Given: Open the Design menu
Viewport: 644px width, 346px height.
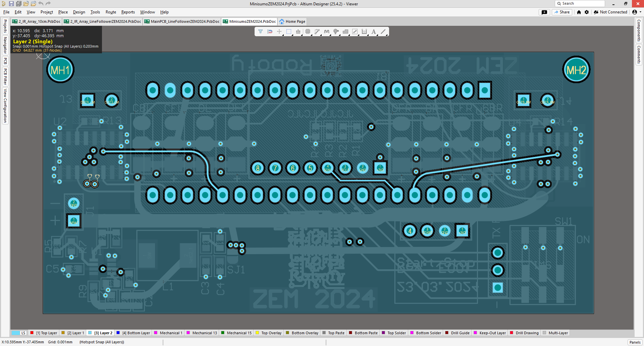Looking at the screenshot, I should pyautogui.click(x=79, y=12).
